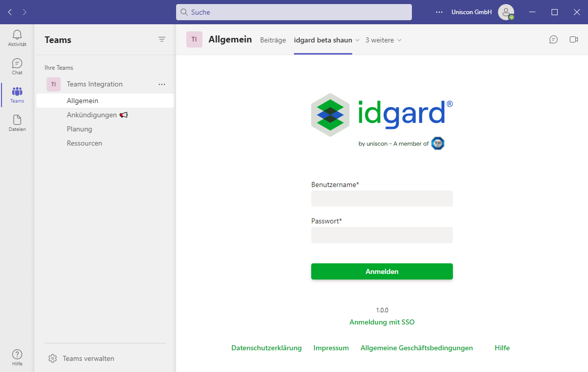Click the Teams Integration TI team avatar
The height and width of the screenshot is (372, 588).
tap(54, 84)
